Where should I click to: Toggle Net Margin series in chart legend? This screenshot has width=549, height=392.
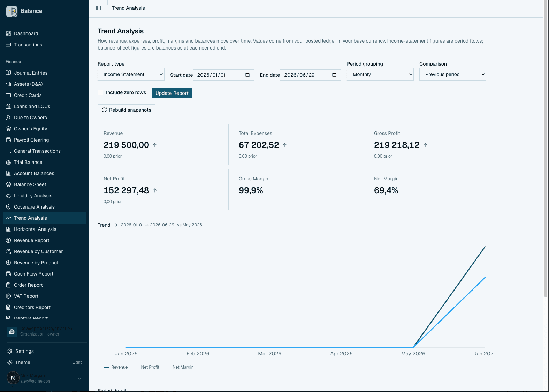(x=183, y=367)
